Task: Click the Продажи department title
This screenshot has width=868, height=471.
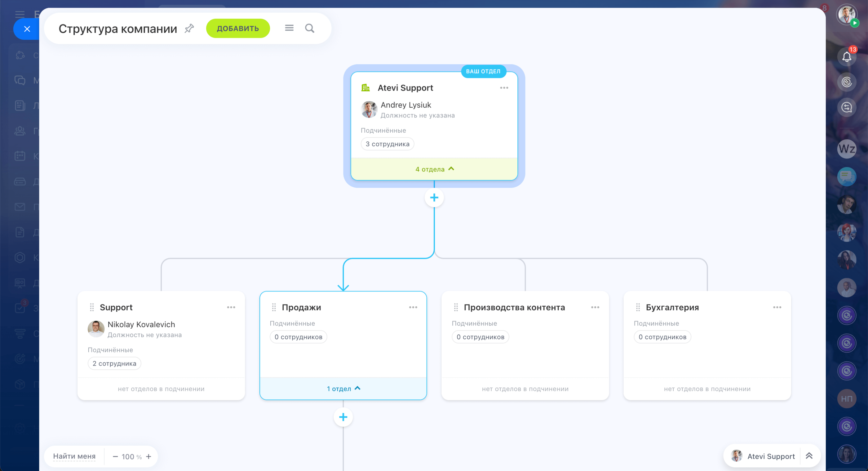Action: (x=301, y=307)
